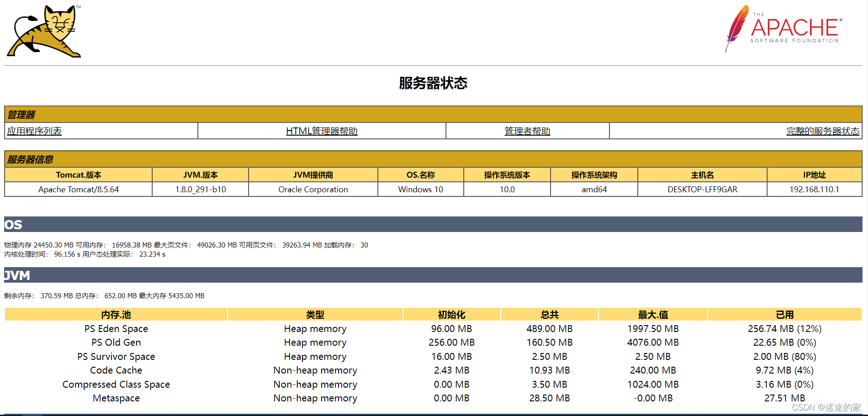The image size is (868, 416).
Task: Click the 总共 column header
Action: [x=550, y=315]
